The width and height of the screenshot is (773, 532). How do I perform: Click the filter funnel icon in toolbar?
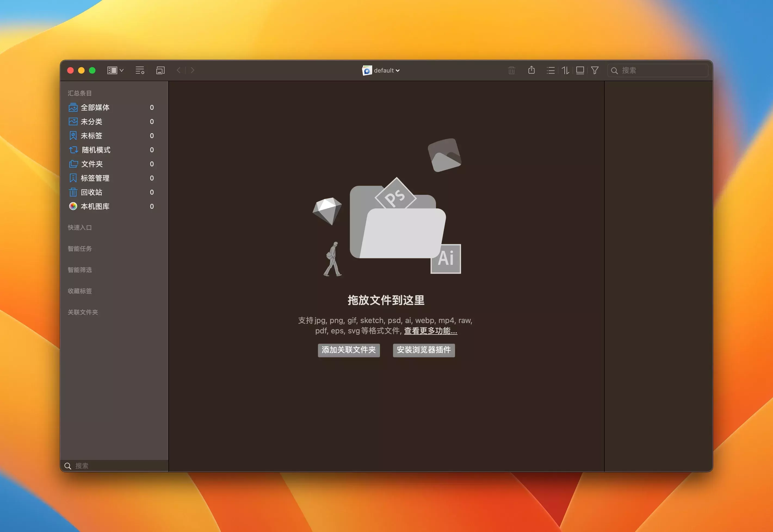coord(595,70)
